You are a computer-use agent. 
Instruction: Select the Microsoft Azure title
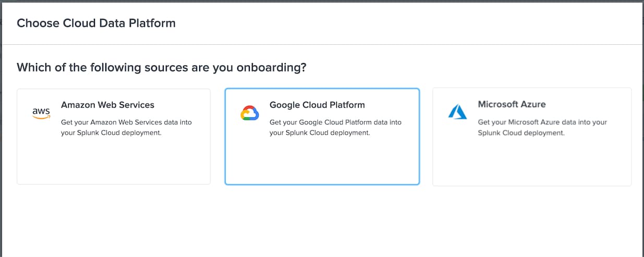[x=512, y=104]
